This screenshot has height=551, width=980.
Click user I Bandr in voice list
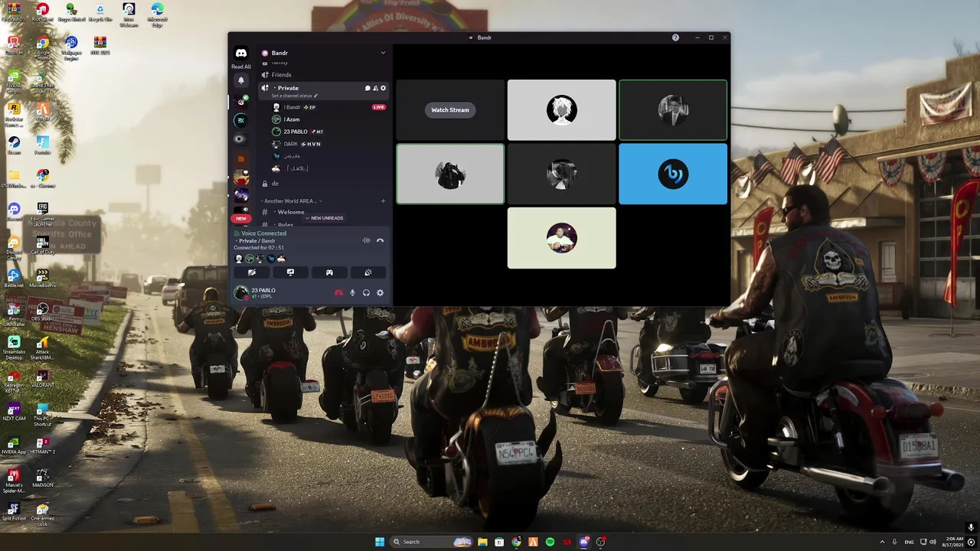point(292,107)
